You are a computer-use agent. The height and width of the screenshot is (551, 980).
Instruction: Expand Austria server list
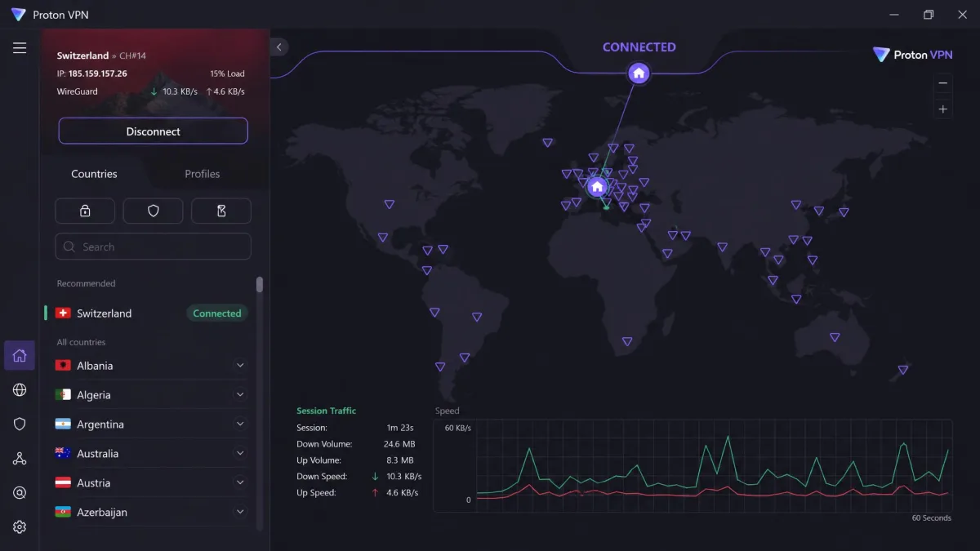click(240, 483)
